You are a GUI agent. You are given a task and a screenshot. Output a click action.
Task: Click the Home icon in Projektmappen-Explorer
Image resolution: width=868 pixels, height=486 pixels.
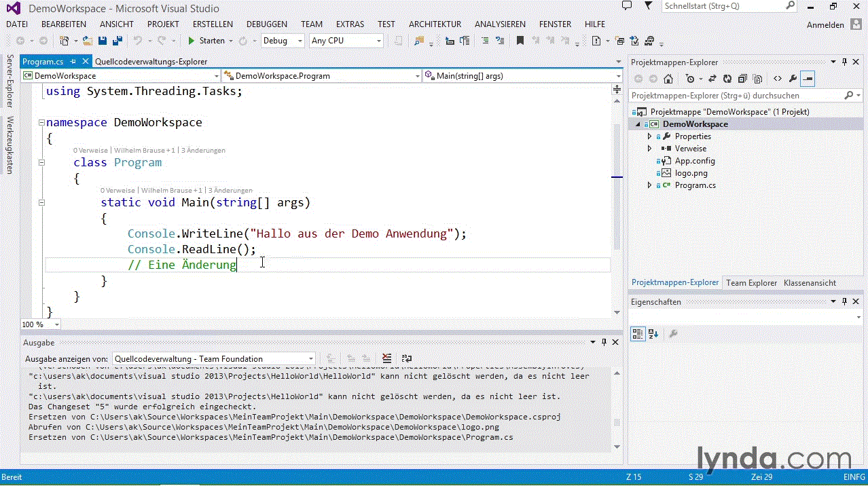point(668,79)
